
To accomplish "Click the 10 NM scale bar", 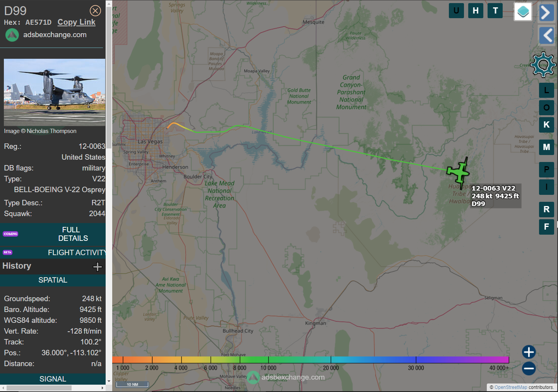I will pyautogui.click(x=132, y=384).
